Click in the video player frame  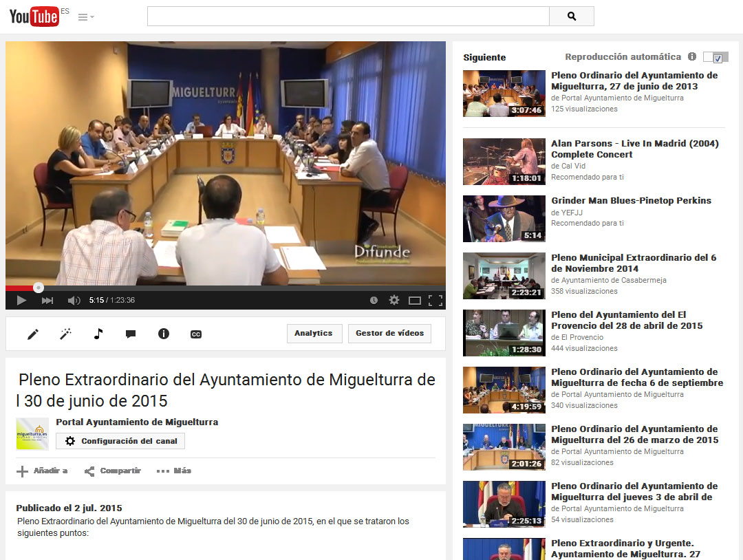pyautogui.click(x=226, y=164)
